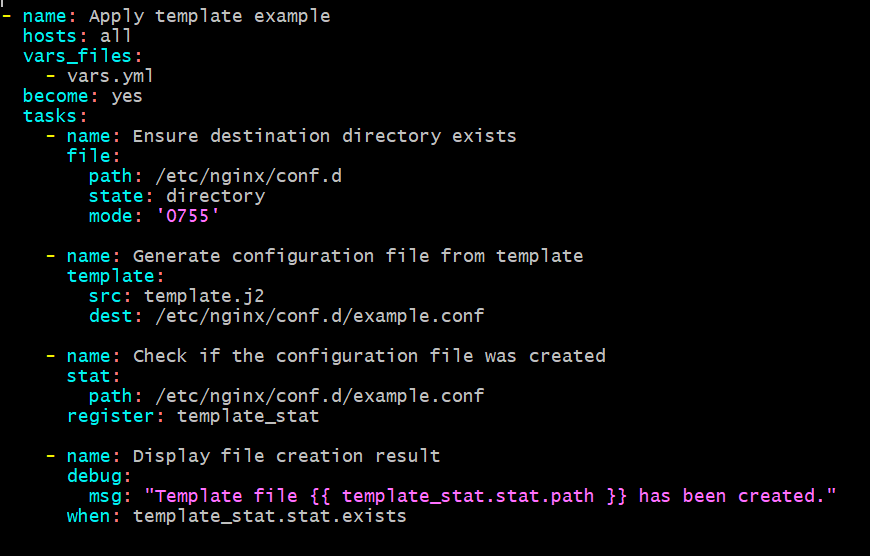Screen dimensions: 870x556
Task: Click task name 'Ensure destination directory exists'
Action: 324,136
